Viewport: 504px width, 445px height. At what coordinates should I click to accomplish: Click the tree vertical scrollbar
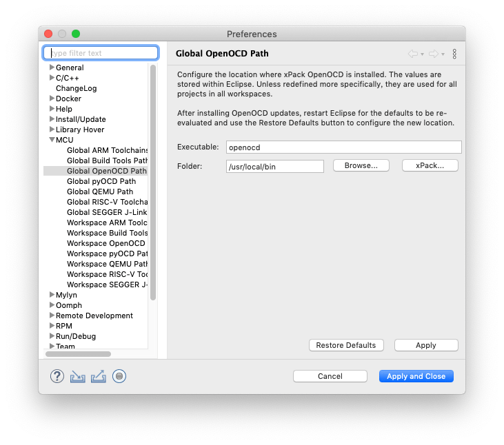153,183
